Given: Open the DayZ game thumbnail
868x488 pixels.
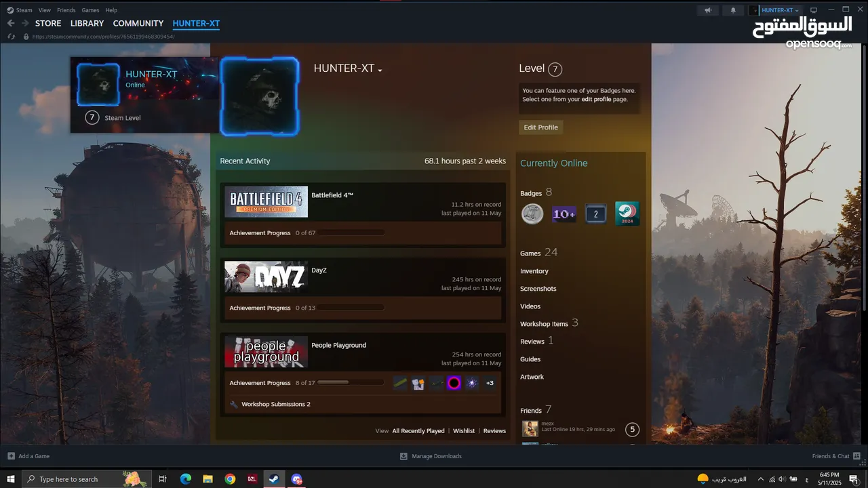Looking at the screenshot, I should click(266, 277).
